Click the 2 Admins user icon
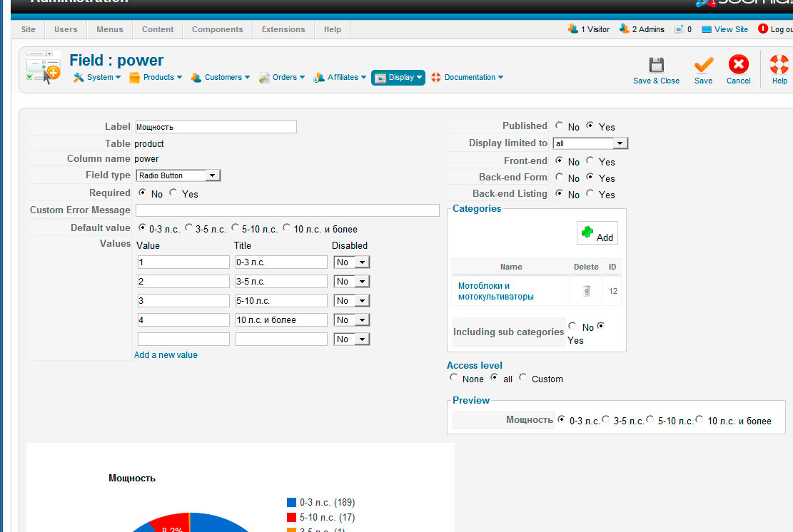The height and width of the screenshot is (532, 793). 624,29
